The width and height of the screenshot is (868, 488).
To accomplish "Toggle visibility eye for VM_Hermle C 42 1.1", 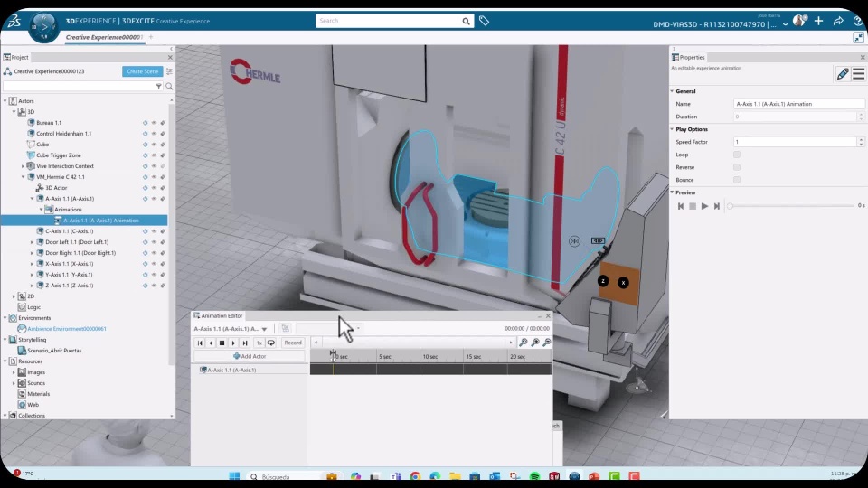I will [x=154, y=177].
